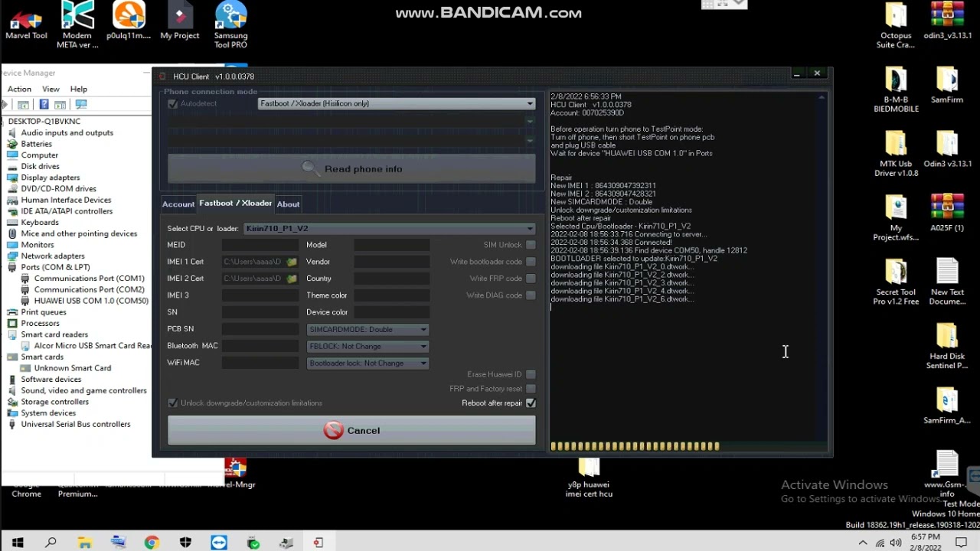The image size is (980, 551).
Task: Open the Marvel Tool desktop shortcut
Action: pyautogui.click(x=26, y=21)
